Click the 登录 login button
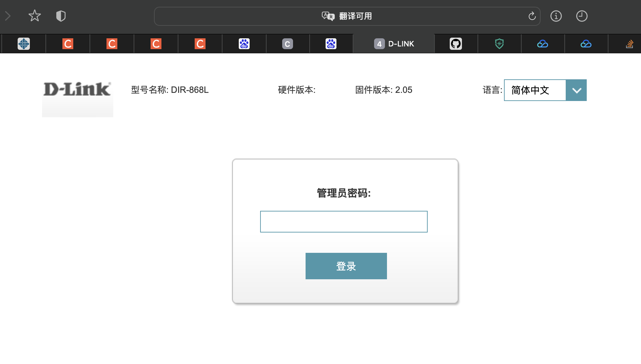 coord(346,266)
